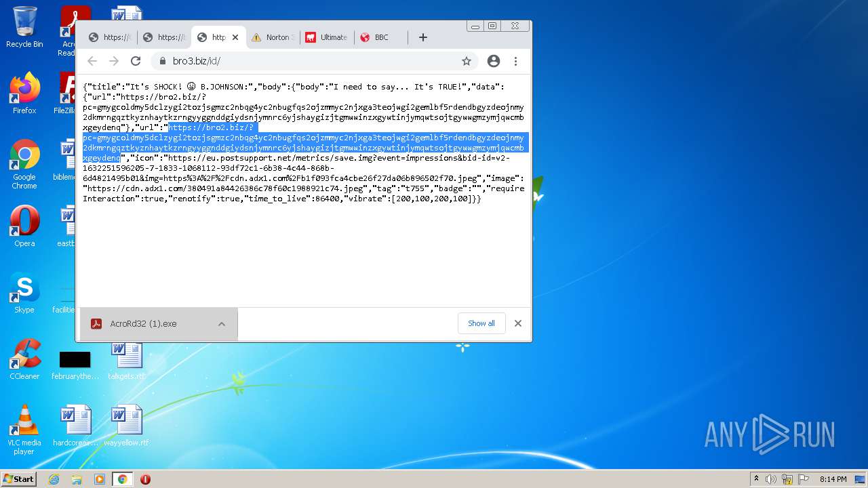
Task: Maximize the Chrome window
Action: 492,26
